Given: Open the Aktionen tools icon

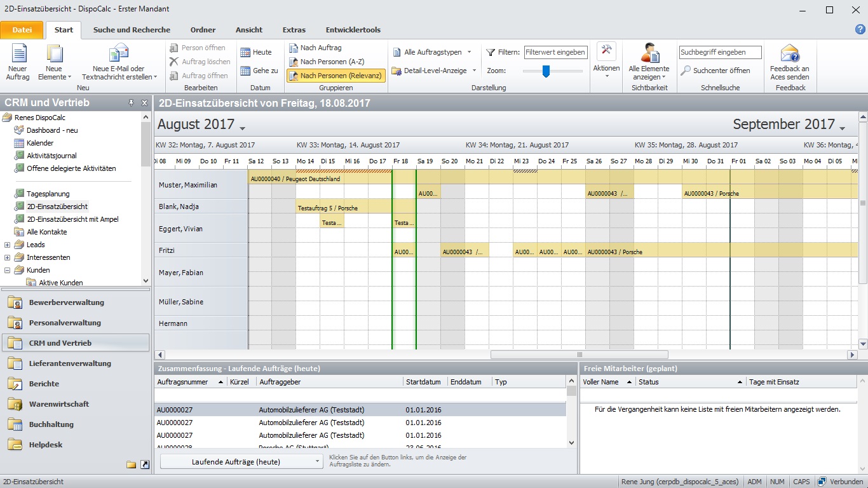Looking at the screenshot, I should (606, 52).
